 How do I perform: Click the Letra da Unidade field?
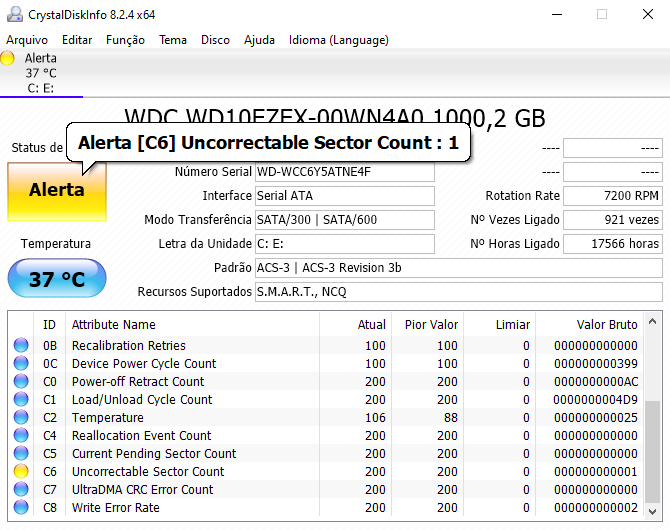[345, 244]
